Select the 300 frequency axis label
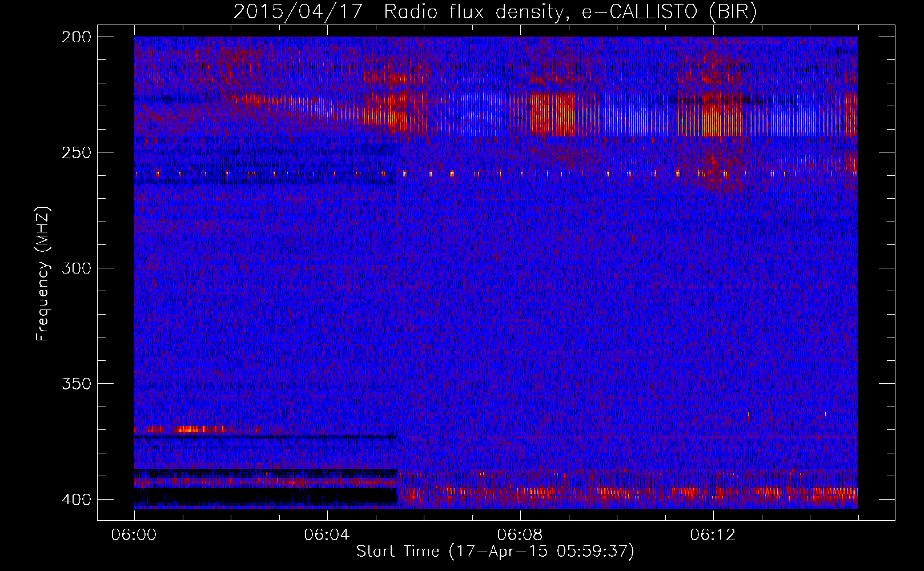 pos(76,268)
